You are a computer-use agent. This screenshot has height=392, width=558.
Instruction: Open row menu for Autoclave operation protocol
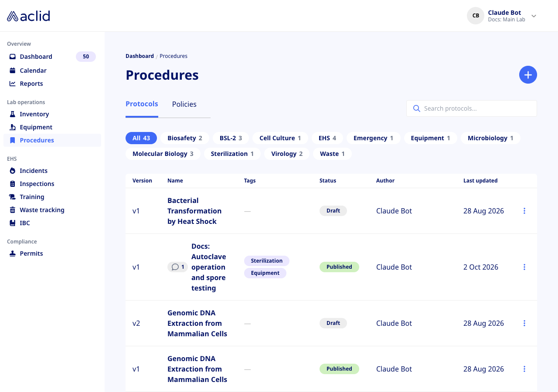524,267
